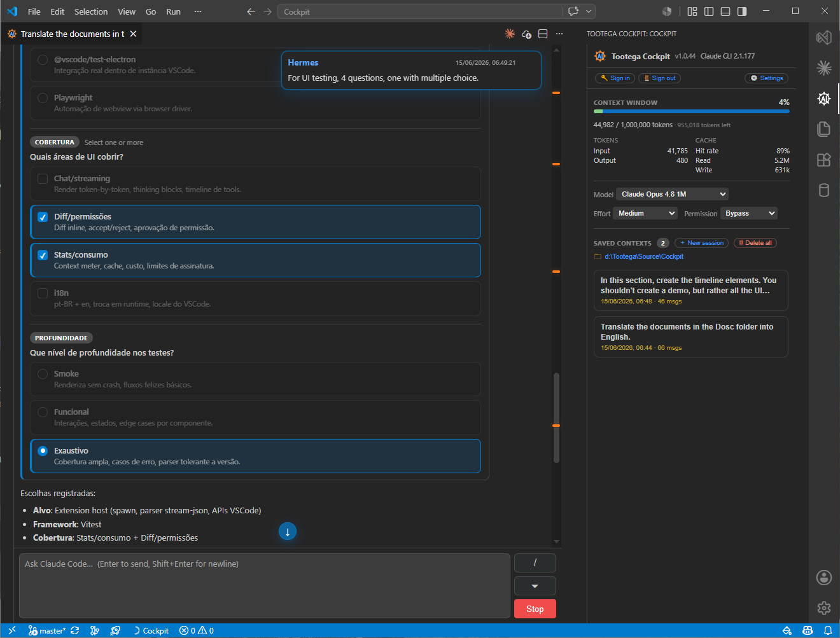Open the Claude starburst view in activity bar

[824, 68]
